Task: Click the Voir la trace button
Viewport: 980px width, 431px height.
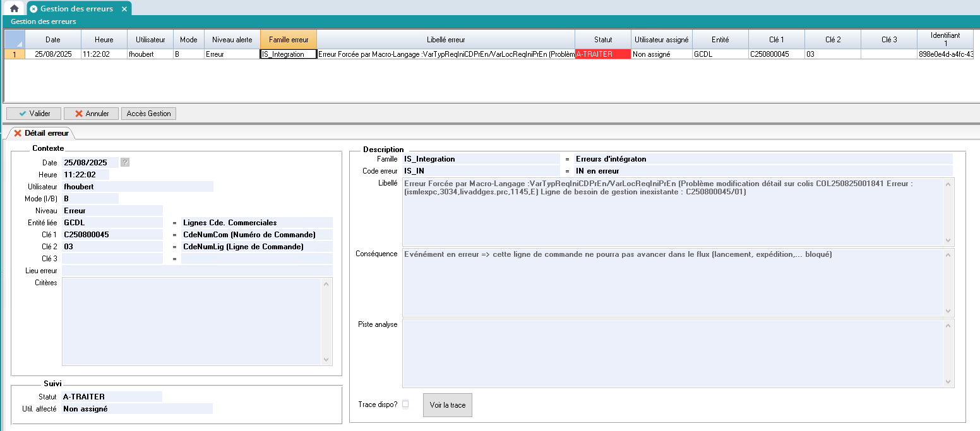Action: point(447,405)
